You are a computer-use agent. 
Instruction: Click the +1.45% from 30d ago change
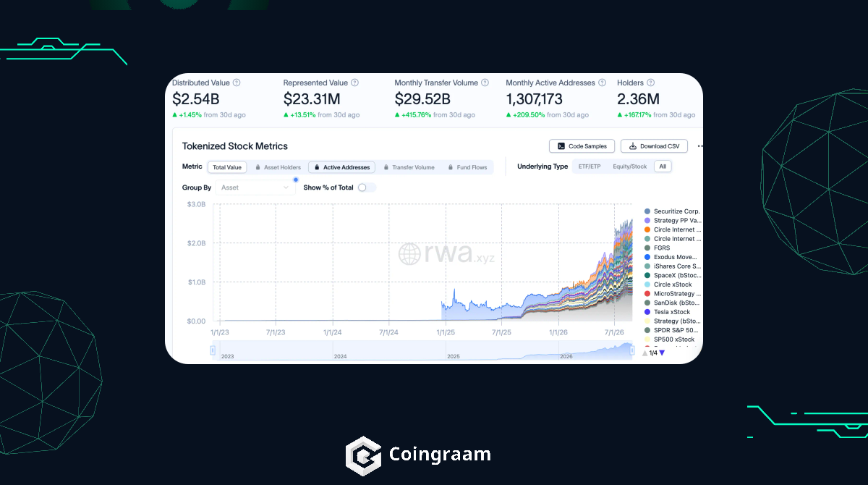coord(209,115)
